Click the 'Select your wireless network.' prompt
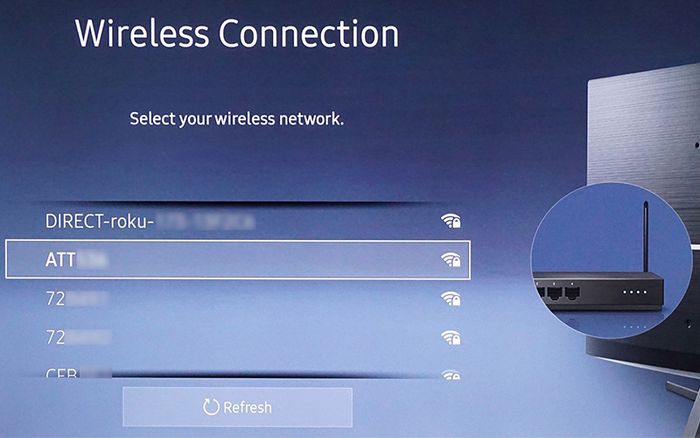Image resolution: width=700 pixels, height=438 pixels. [237, 119]
